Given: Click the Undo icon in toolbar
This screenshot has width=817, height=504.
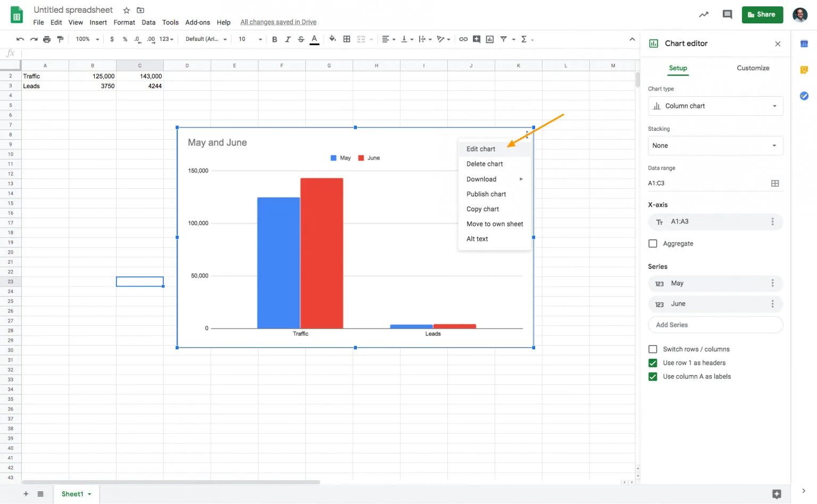Looking at the screenshot, I should 20,39.
